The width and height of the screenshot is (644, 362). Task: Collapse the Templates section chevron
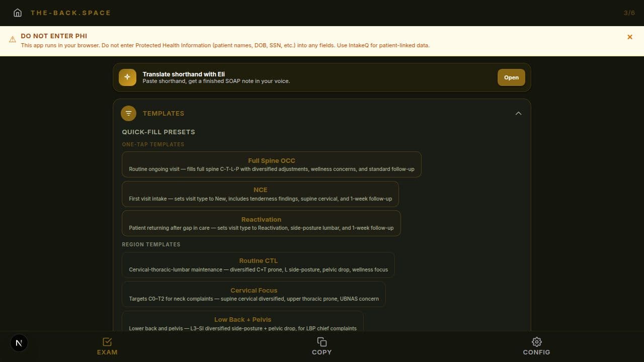518,113
